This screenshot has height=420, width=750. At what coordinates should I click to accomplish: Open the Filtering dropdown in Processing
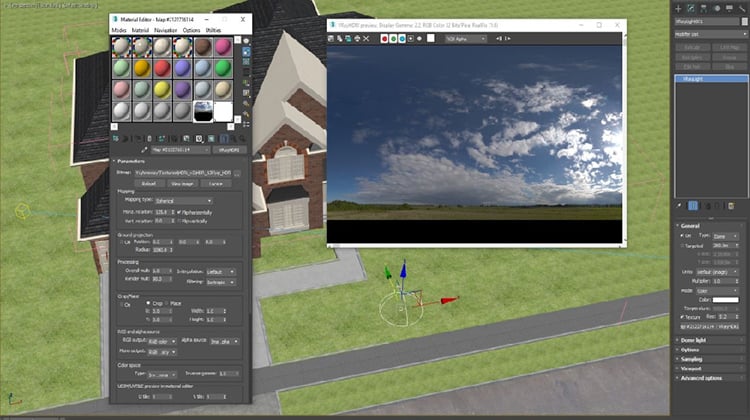point(221,282)
